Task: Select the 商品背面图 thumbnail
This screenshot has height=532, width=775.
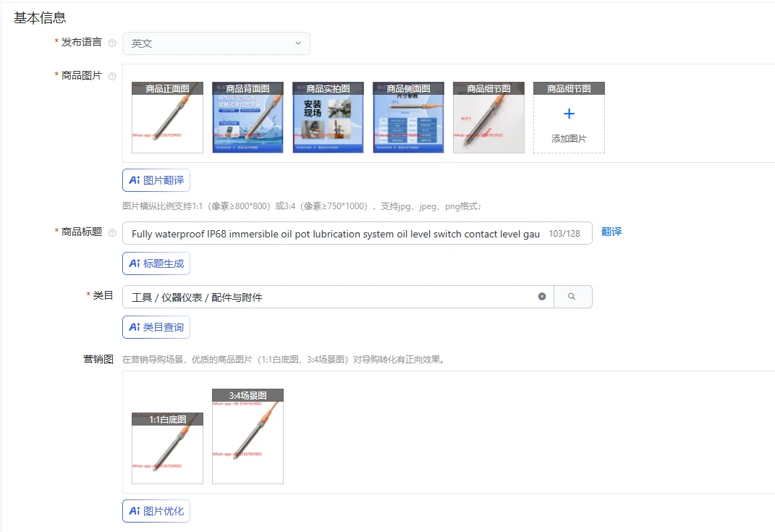Action: click(x=247, y=118)
